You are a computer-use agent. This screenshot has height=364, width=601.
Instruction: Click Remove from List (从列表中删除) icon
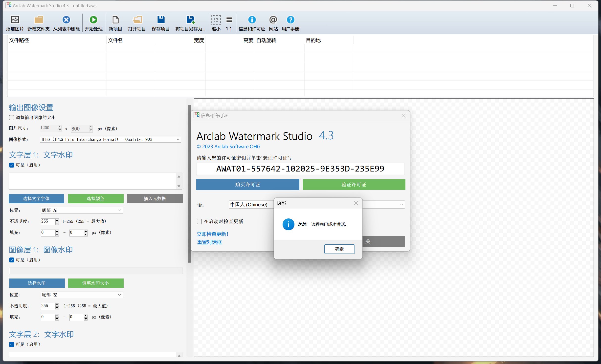(x=66, y=20)
